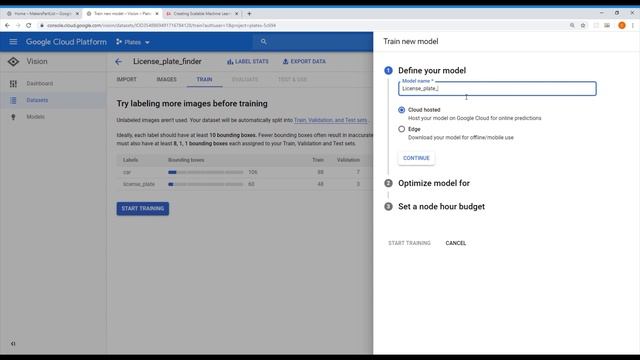640x360 pixels.
Task: Click the License_plate_finder dataset title
Action: coord(167,62)
